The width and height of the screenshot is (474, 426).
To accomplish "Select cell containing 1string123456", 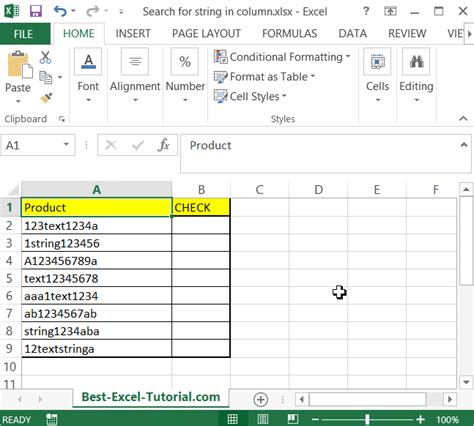I will 97,243.
